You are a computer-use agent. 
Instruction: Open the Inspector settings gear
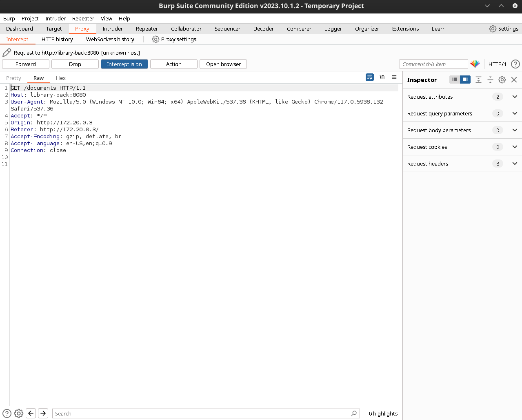(502, 80)
